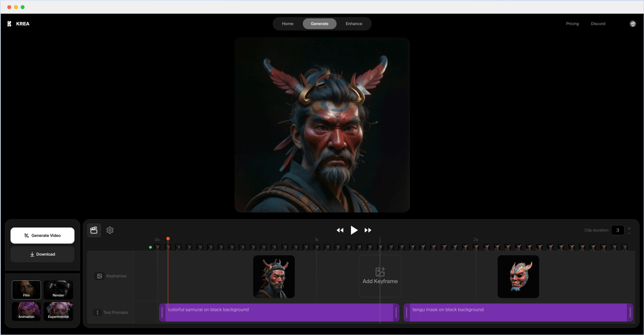Go to the Home tab
This screenshot has width=644, height=335.
(287, 24)
